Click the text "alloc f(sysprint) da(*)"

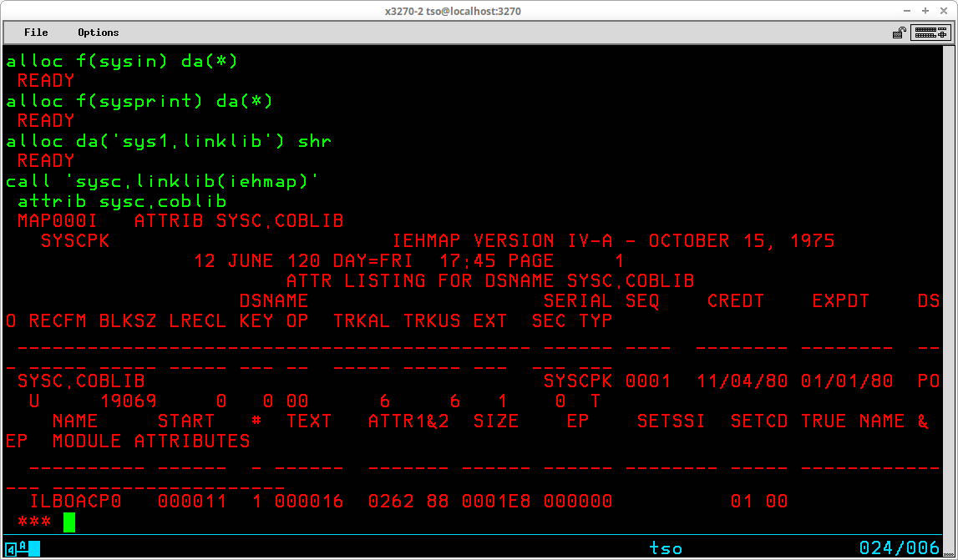[139, 101]
